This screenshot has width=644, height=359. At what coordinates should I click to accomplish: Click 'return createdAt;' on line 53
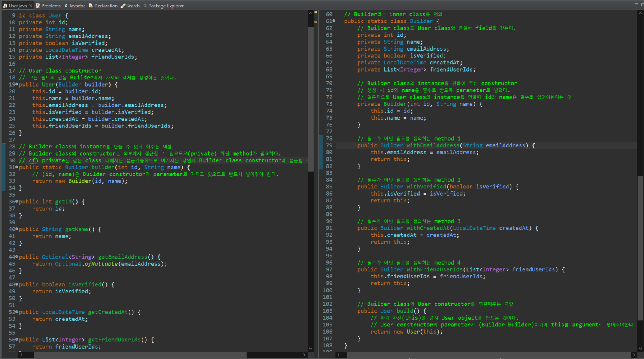pos(60,319)
